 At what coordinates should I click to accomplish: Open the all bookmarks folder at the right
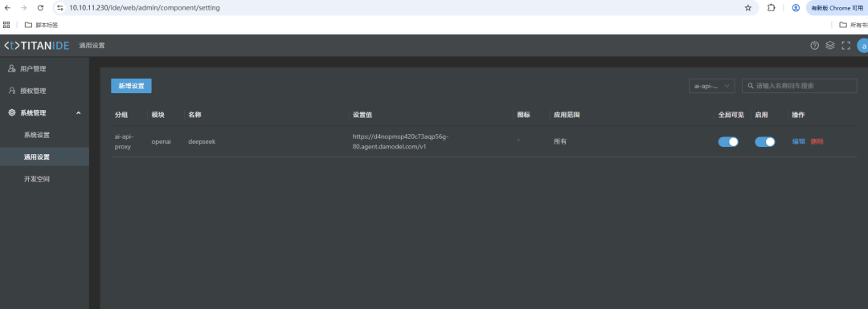coord(853,25)
